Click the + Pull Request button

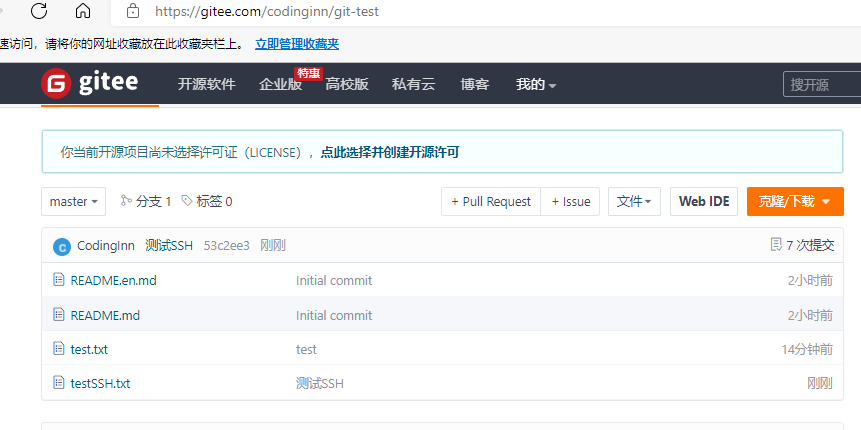(x=491, y=202)
